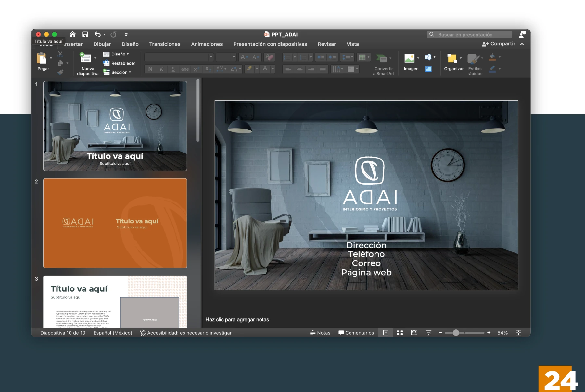This screenshot has height=392, width=585.
Task: Click Accesibilidad: es necesario investigar
Action: pyautogui.click(x=186, y=333)
